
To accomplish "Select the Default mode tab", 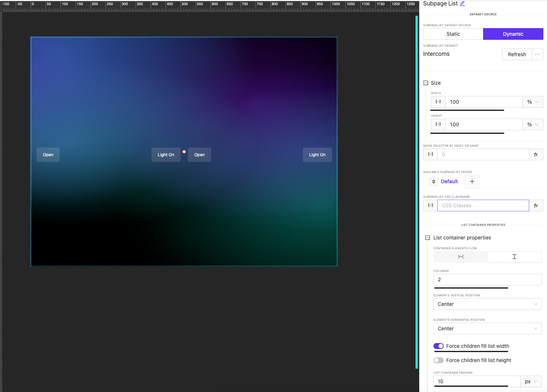I will [x=449, y=181].
